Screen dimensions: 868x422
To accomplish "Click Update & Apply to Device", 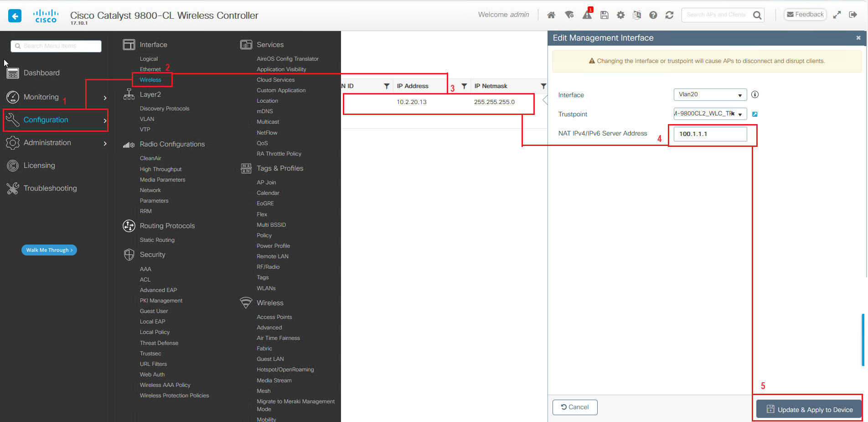I will pos(809,409).
